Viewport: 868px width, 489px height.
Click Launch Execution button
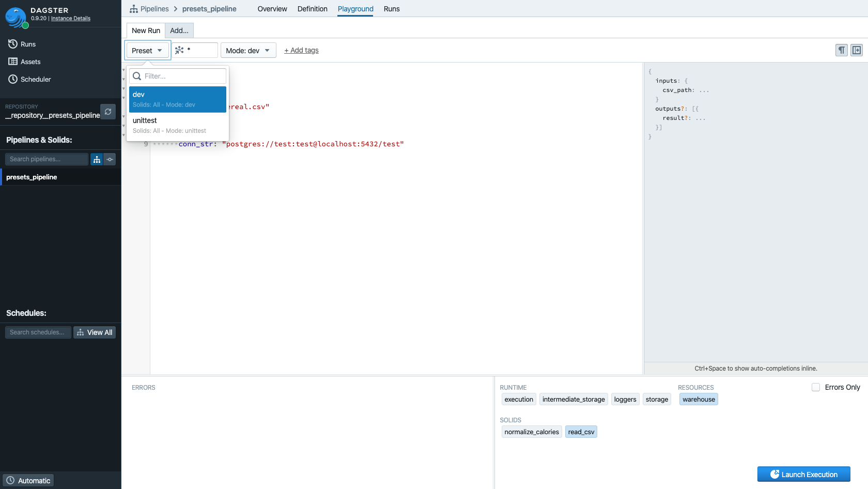804,474
